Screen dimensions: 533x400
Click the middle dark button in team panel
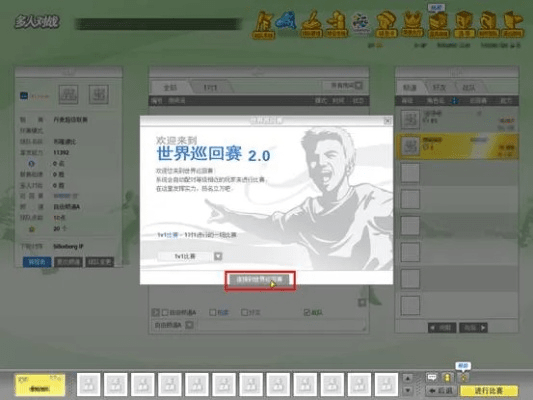coord(68,262)
